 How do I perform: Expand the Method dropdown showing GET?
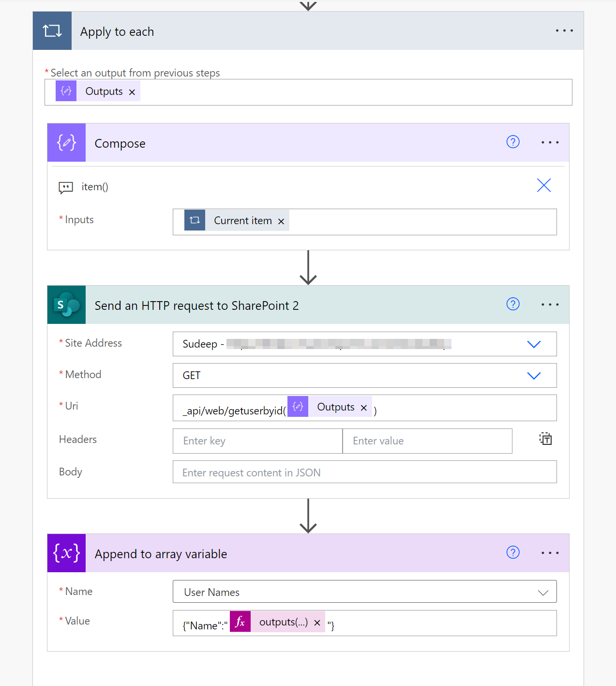(533, 376)
